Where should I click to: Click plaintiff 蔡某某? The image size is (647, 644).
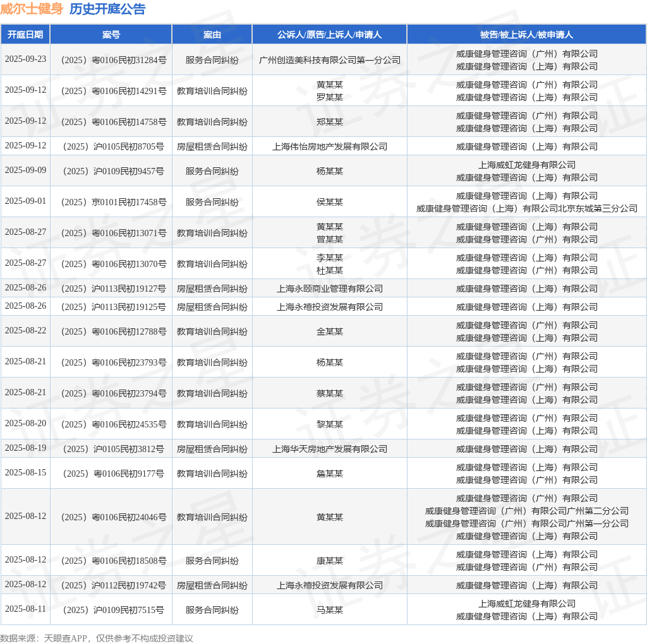click(x=330, y=393)
